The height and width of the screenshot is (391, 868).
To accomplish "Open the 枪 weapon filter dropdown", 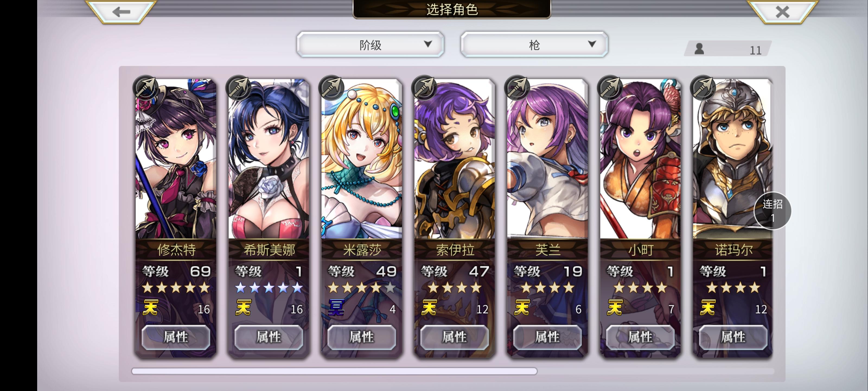I will (x=534, y=45).
